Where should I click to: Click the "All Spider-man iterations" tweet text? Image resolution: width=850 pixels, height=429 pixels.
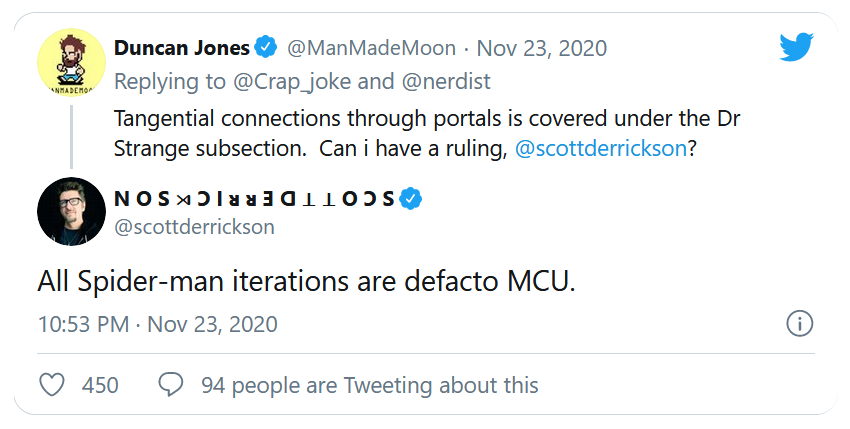click(306, 281)
